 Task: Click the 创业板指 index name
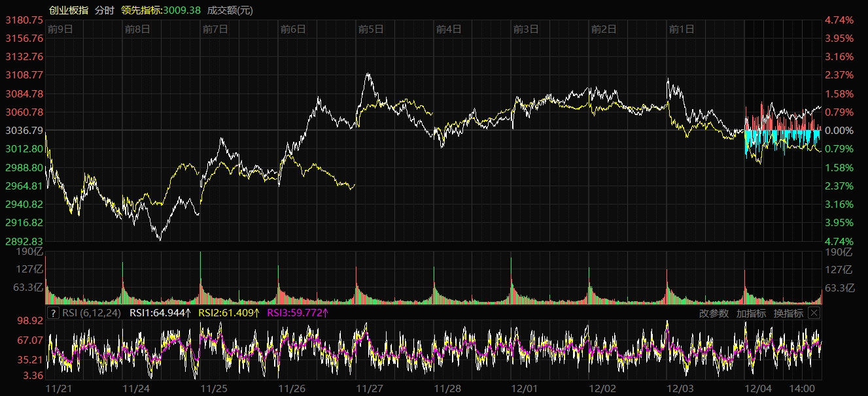69,10
